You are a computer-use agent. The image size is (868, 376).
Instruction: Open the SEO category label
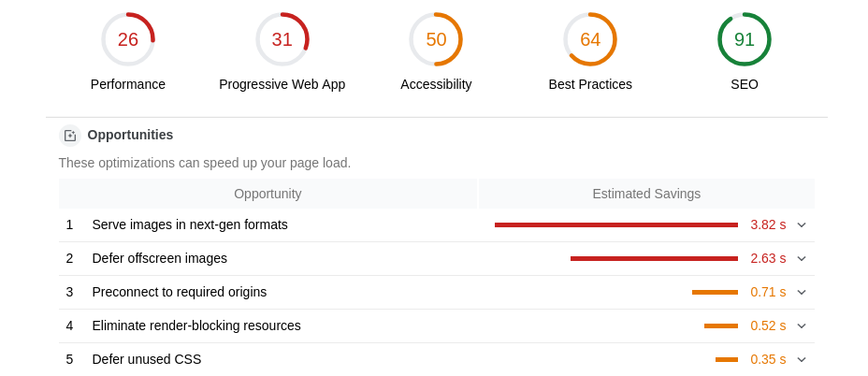tap(744, 84)
